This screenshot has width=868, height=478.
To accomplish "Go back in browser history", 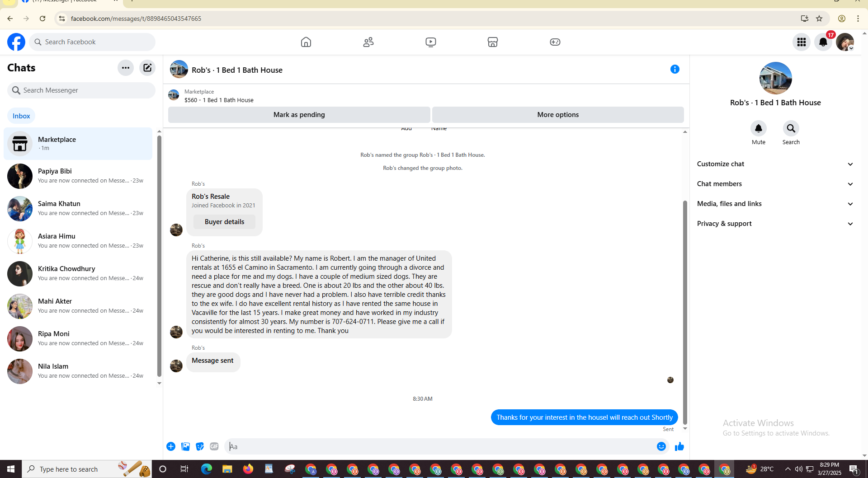I will pos(10,19).
